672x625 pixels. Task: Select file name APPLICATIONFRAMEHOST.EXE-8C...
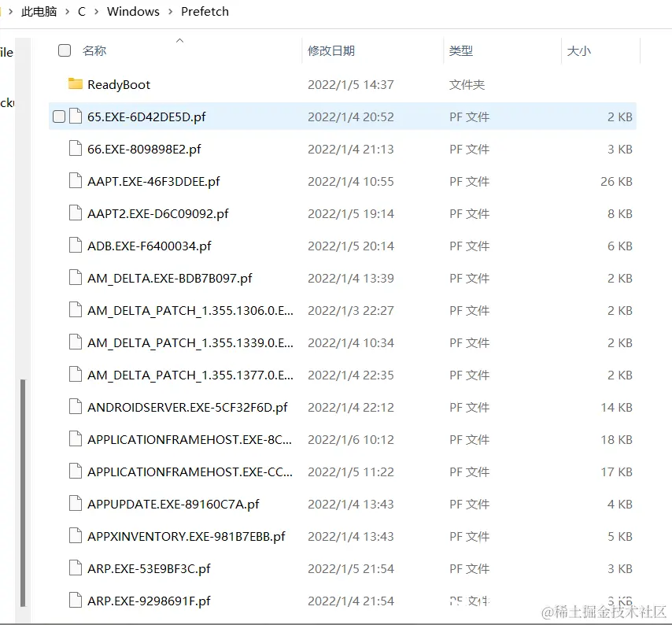click(190, 439)
